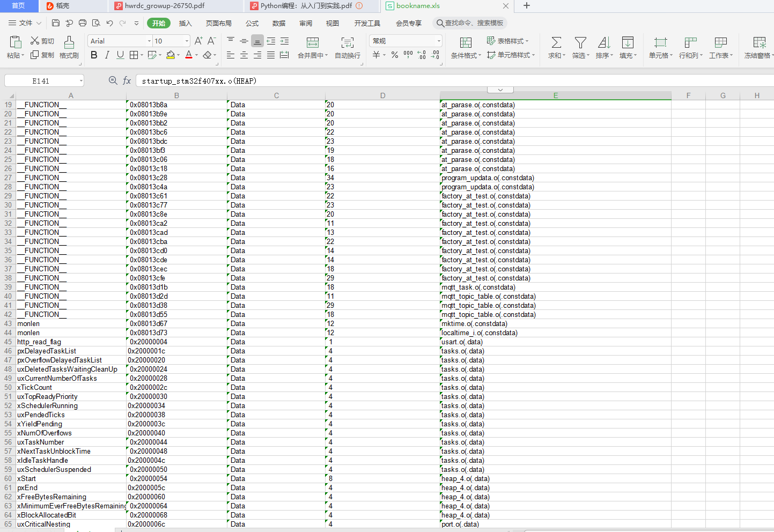Decrease indent in the alignment group

click(x=271, y=41)
